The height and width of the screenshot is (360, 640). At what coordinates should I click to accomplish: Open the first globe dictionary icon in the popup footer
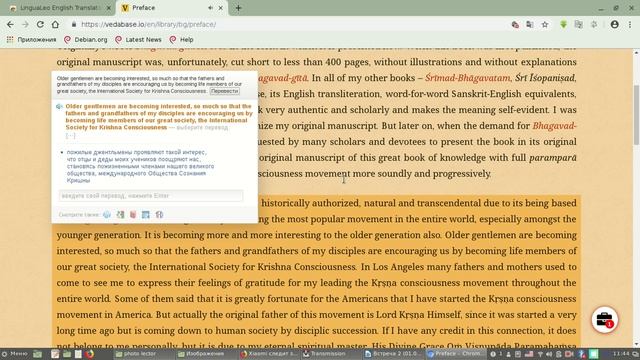107,214
